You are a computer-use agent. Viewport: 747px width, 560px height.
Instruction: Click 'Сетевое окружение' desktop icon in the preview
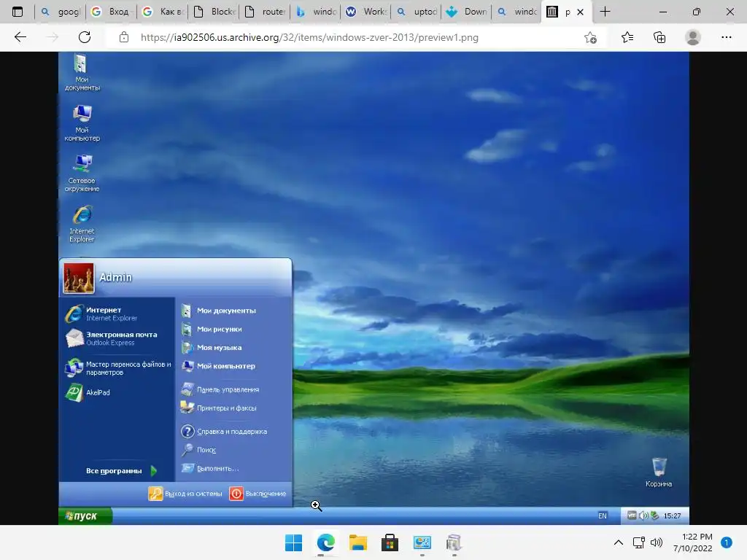pos(82,174)
